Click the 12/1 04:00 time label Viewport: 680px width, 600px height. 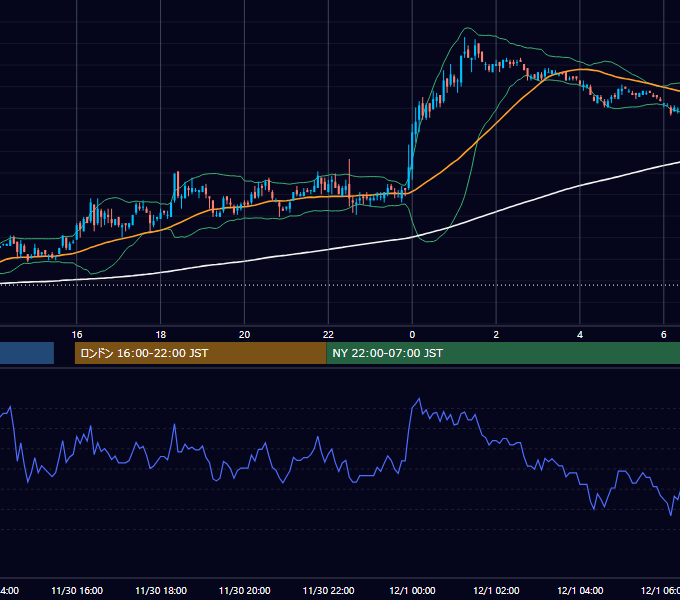[x=580, y=590]
